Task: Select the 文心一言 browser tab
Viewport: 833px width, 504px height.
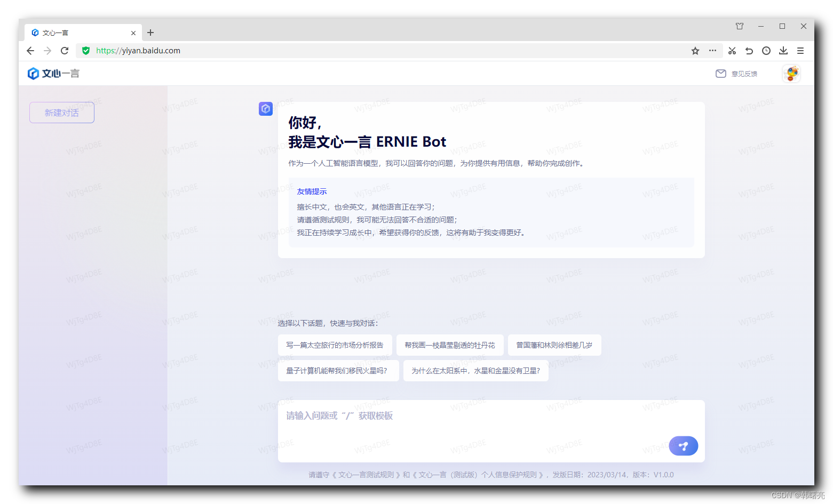Action: click(x=83, y=33)
